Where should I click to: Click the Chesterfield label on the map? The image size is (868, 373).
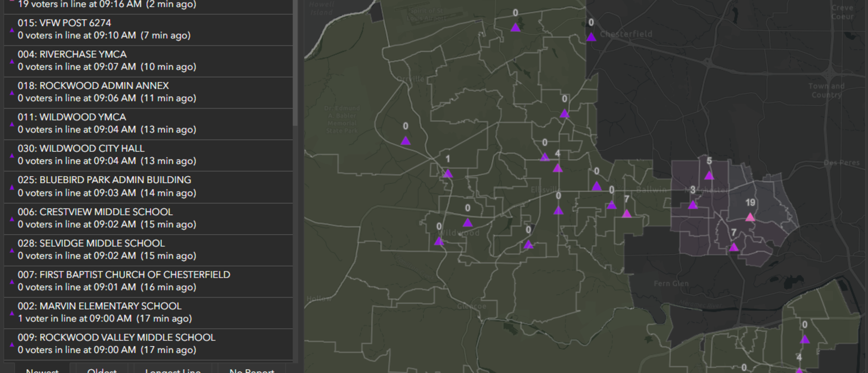(x=626, y=34)
